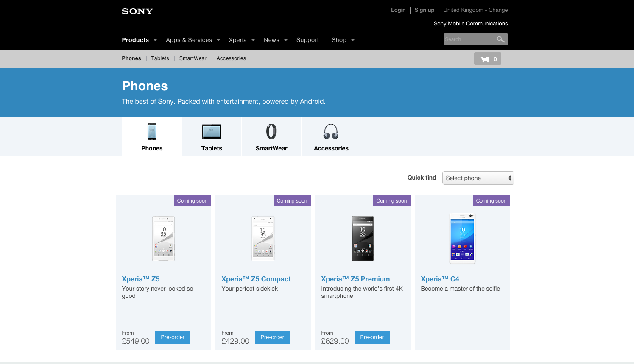Open the Xperia C4 title link

[440, 279]
